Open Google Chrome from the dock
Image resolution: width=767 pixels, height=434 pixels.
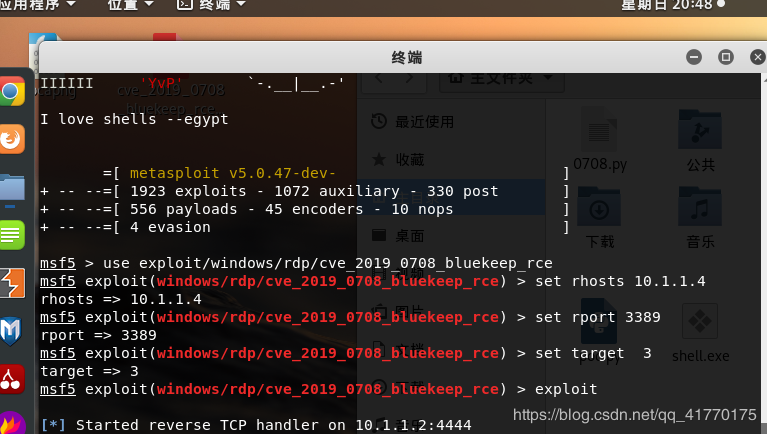pyautogui.click(x=12, y=91)
